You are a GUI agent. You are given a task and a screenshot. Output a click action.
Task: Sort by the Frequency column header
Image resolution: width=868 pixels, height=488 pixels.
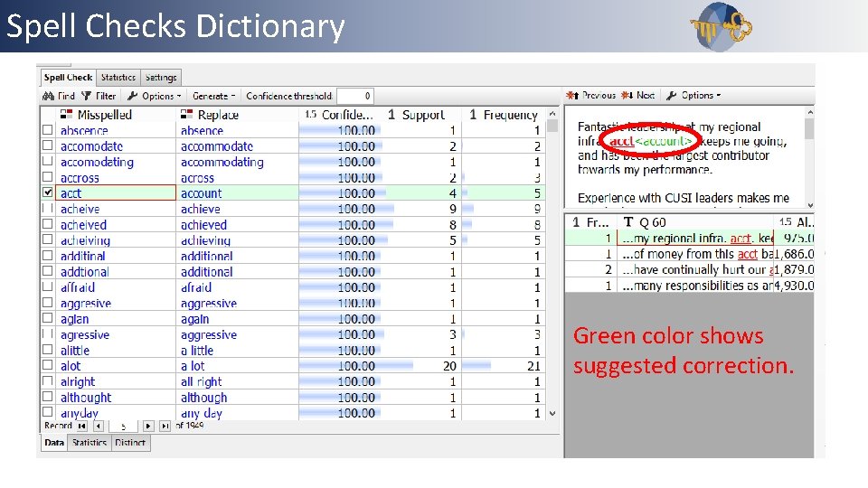click(504, 115)
